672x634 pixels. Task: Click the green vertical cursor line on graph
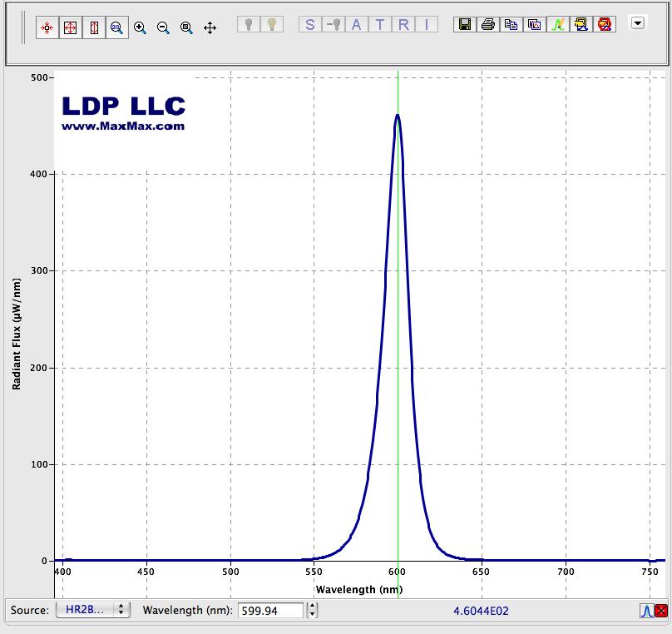point(398,334)
